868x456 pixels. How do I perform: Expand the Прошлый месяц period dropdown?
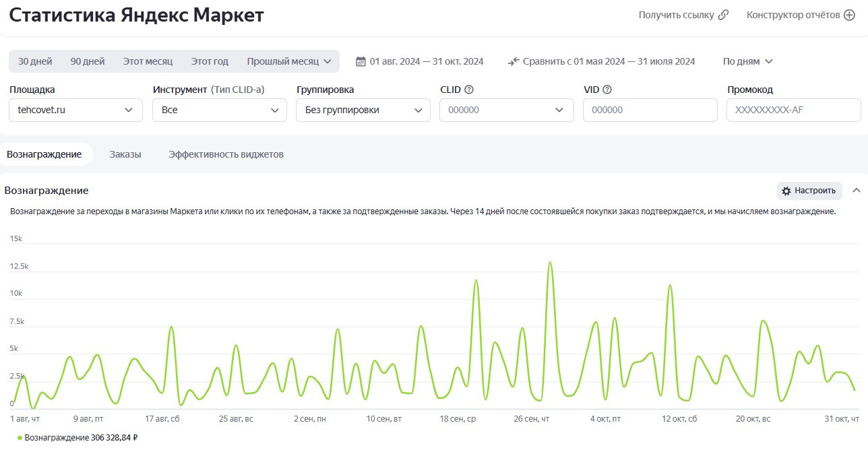[289, 61]
